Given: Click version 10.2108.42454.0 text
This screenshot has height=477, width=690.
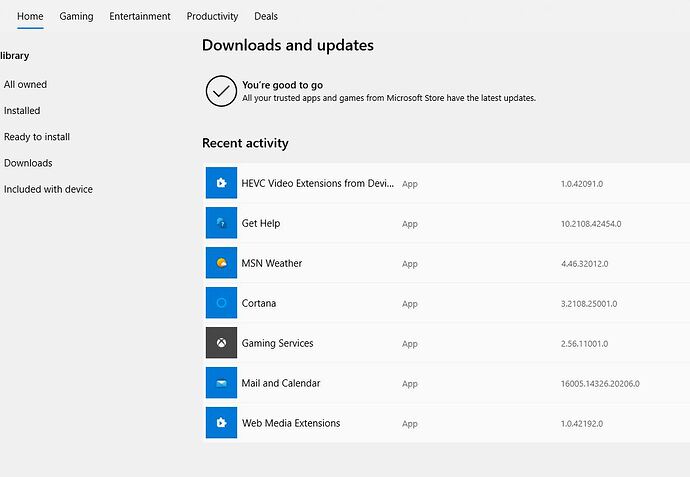Looking at the screenshot, I should (x=591, y=224).
